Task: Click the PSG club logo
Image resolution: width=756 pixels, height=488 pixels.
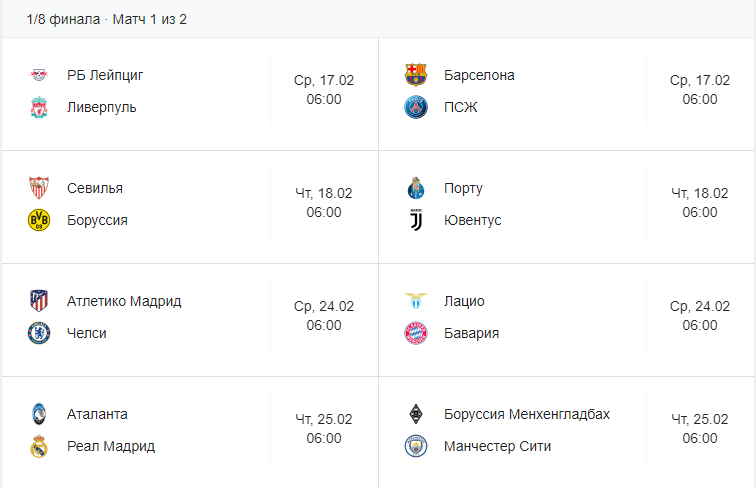Action: (416, 107)
